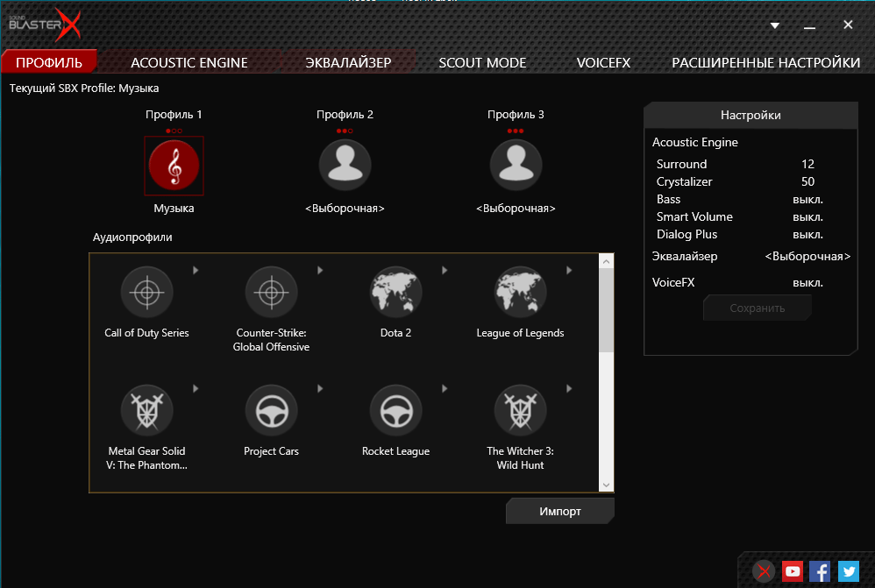The width and height of the screenshot is (875, 588).
Task: Select the Профиль 2 user avatar icon
Action: 345,165
